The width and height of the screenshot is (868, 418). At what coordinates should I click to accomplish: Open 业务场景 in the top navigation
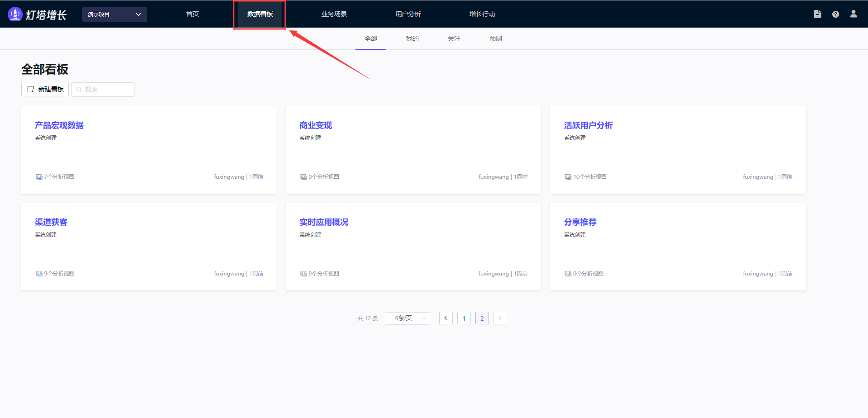[x=334, y=14]
